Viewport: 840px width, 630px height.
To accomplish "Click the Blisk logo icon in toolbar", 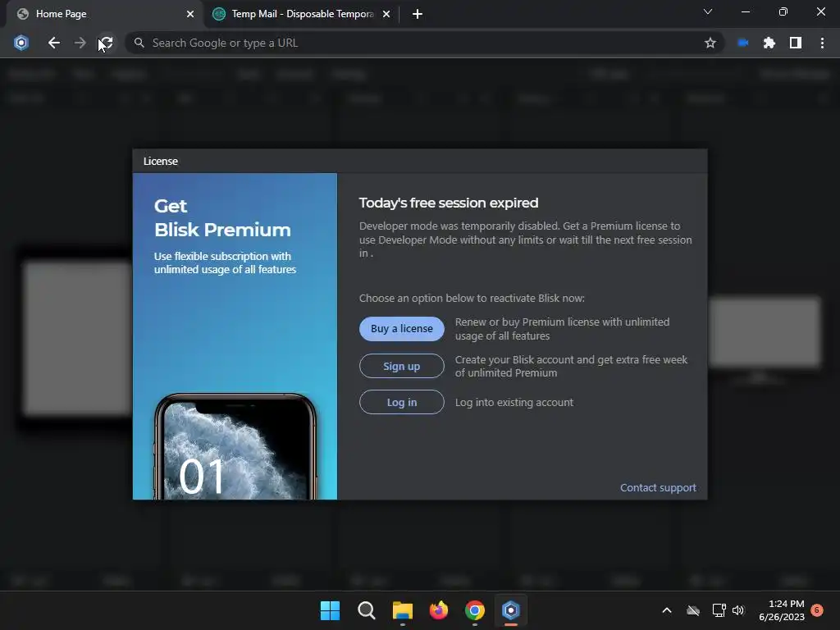I will pos(21,43).
